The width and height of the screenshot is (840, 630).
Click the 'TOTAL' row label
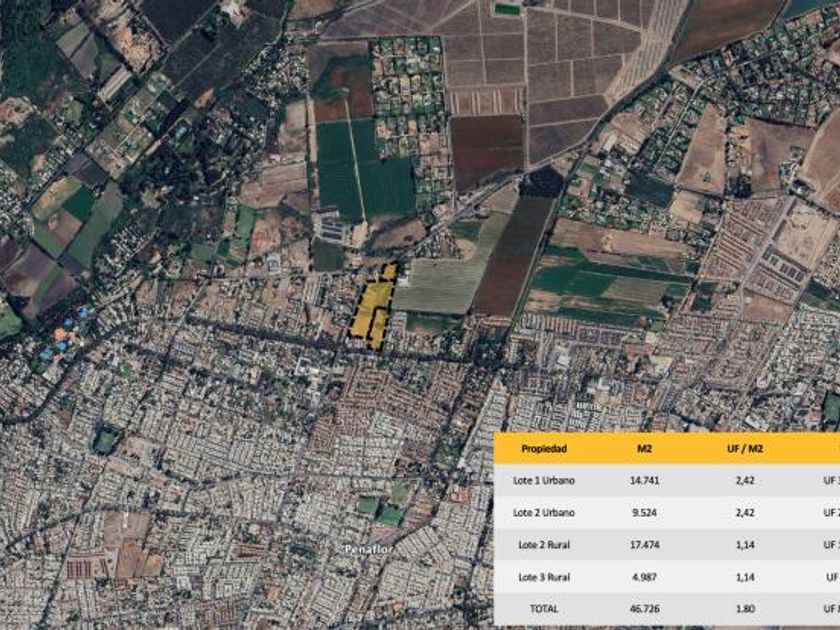(544, 609)
